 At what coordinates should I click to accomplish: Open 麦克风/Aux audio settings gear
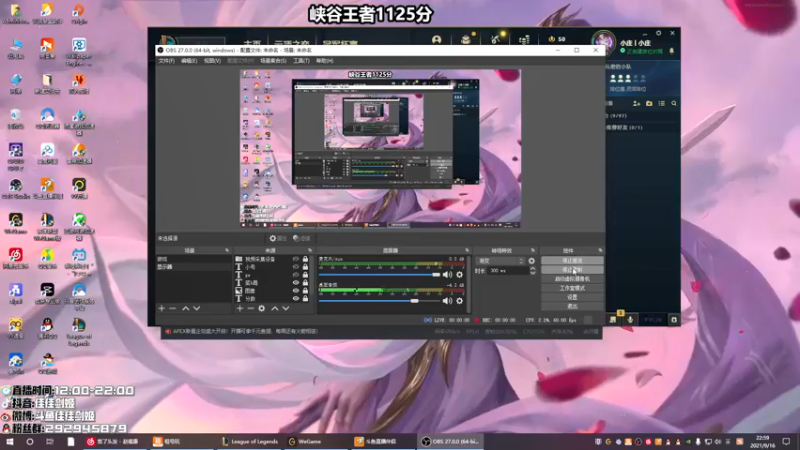tap(460, 274)
